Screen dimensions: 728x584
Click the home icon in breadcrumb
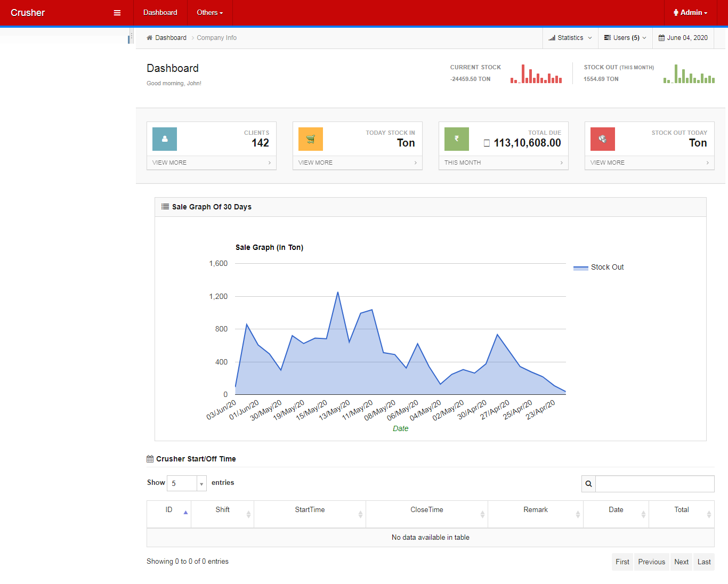(x=150, y=38)
